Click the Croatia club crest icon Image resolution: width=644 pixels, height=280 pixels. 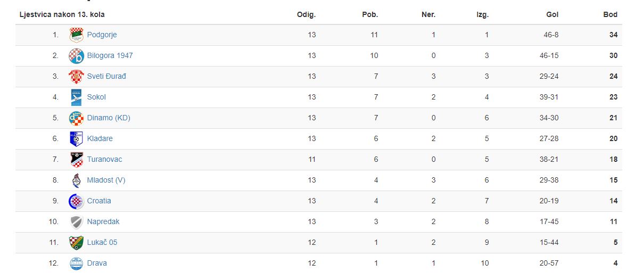pyautogui.click(x=77, y=201)
